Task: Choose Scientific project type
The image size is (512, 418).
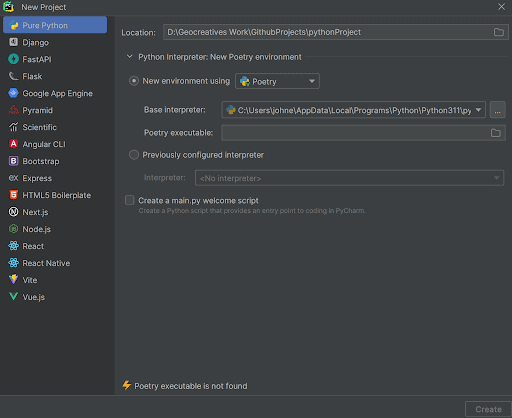Action: (x=55, y=127)
